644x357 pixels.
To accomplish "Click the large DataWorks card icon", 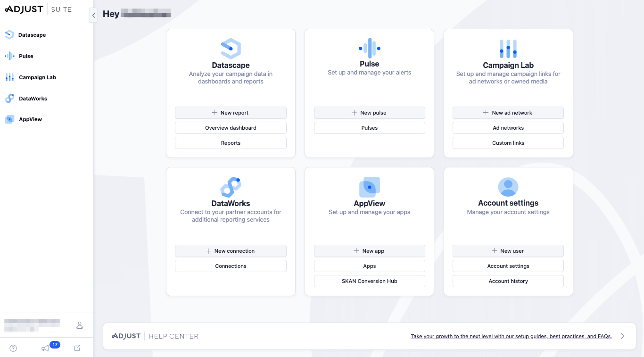I will pos(231,187).
